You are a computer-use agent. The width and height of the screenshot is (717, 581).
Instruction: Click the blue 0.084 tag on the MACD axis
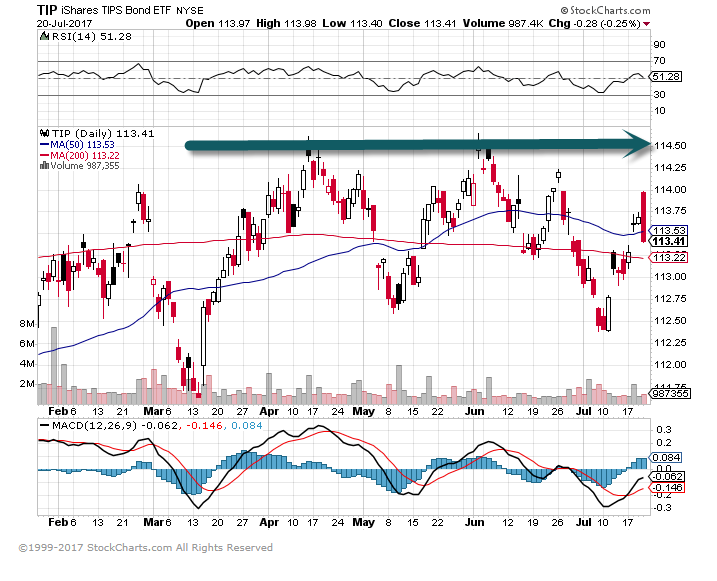[x=666, y=458]
